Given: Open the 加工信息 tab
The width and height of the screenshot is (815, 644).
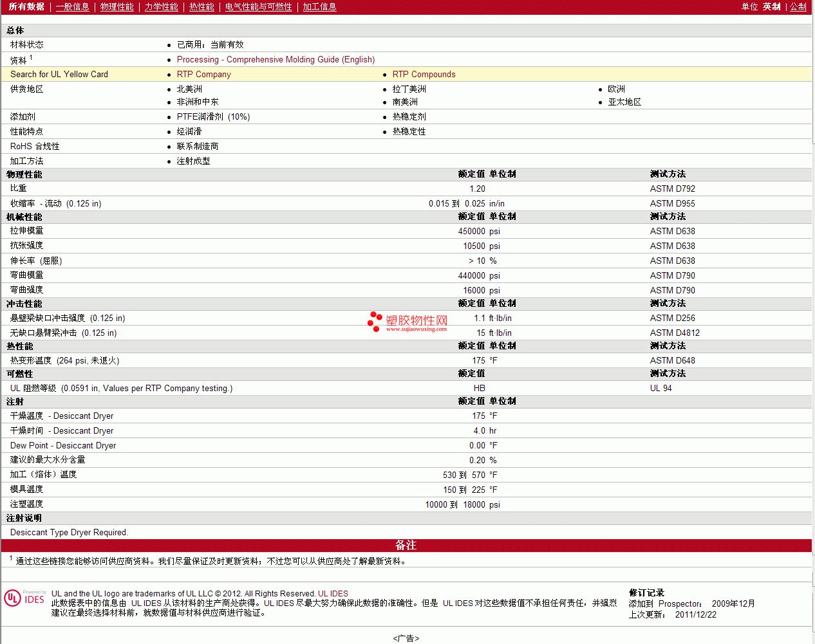Looking at the screenshot, I should [x=320, y=6].
